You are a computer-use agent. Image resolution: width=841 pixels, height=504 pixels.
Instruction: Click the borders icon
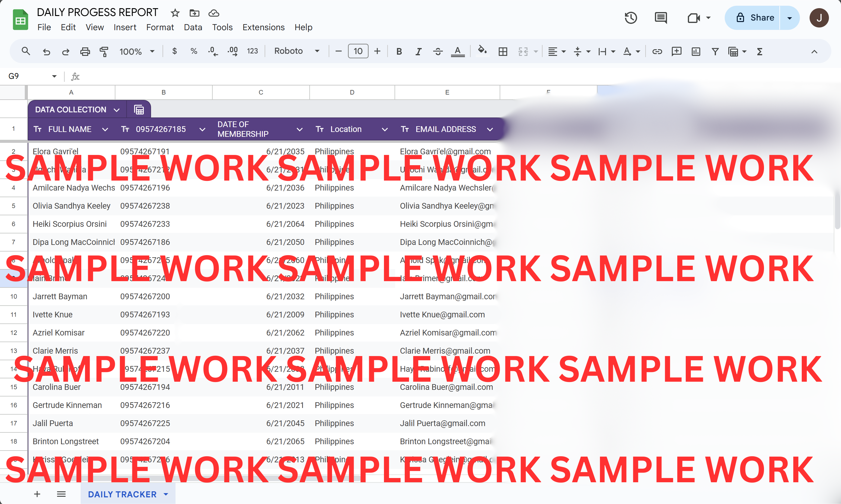tap(503, 52)
